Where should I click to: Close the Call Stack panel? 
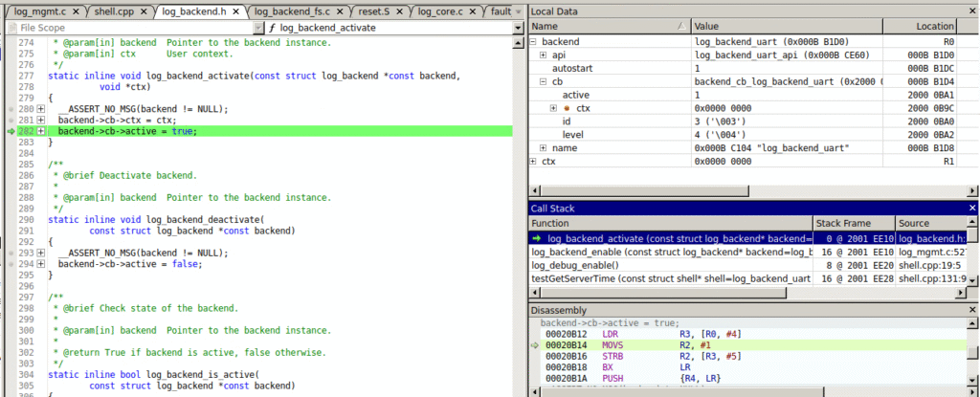pos(972,209)
